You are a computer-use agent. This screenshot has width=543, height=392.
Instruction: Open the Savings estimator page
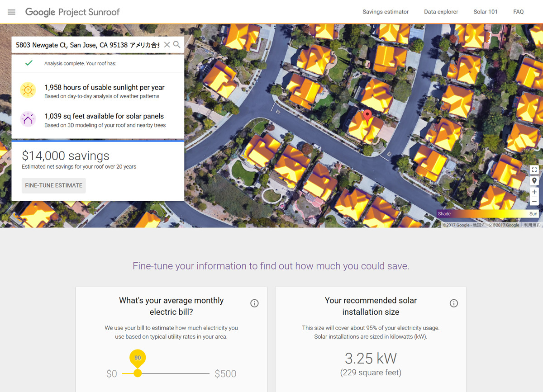click(x=386, y=12)
